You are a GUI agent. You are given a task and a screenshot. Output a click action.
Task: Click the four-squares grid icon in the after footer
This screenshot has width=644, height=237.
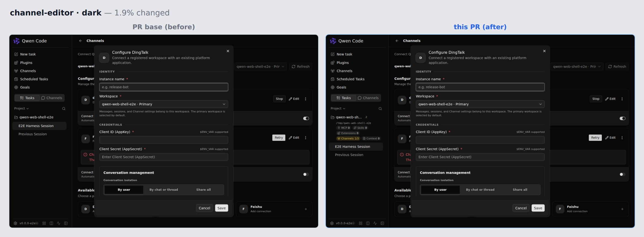(x=361, y=223)
